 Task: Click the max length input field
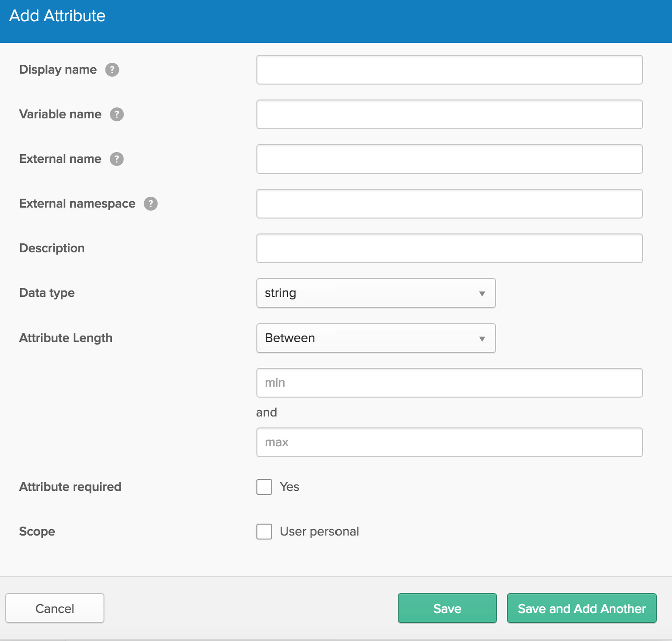449,442
